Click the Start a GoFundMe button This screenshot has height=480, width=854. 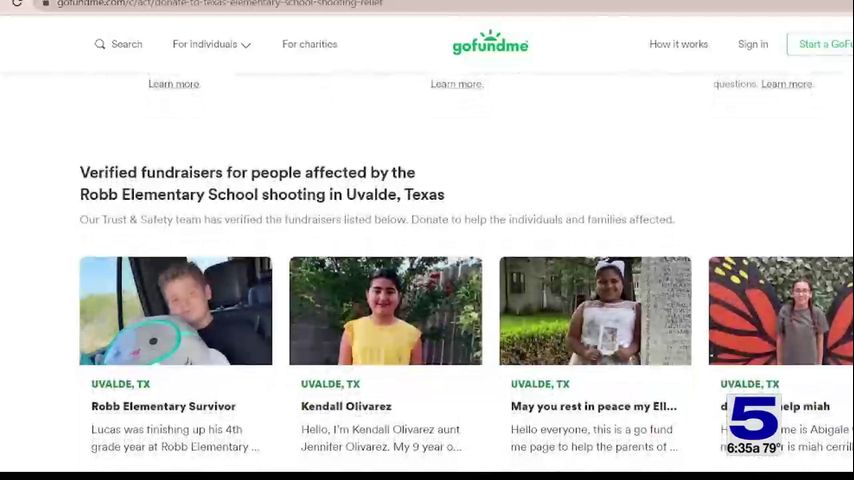[x=820, y=44]
